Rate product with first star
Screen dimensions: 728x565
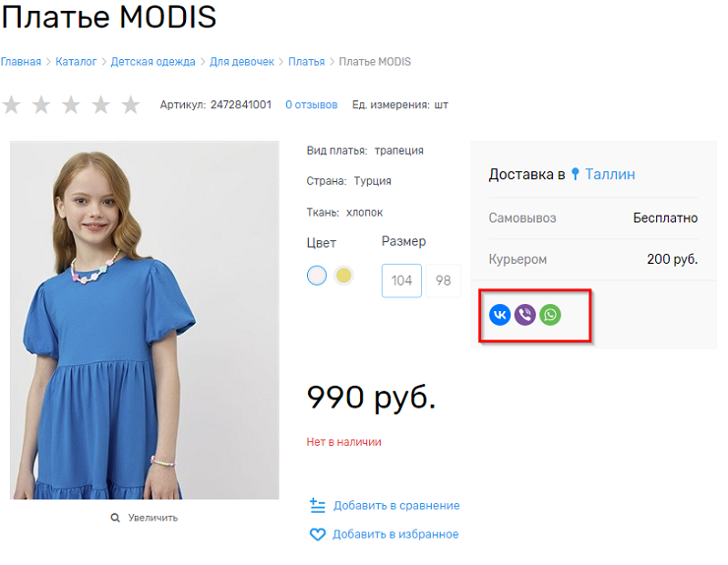12,104
